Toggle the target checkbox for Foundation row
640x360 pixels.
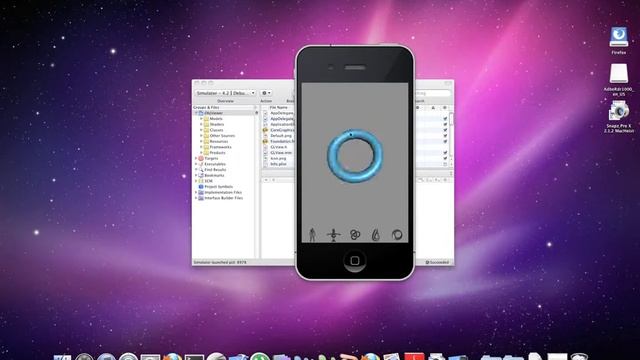tap(445, 142)
